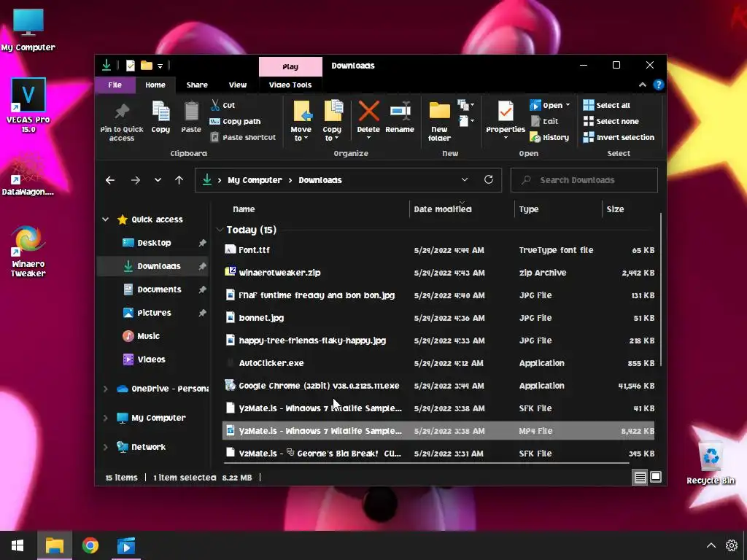Viewport: 747px width, 560px height.
Task: Switch to the large thumbnails view layout
Action: (x=656, y=477)
